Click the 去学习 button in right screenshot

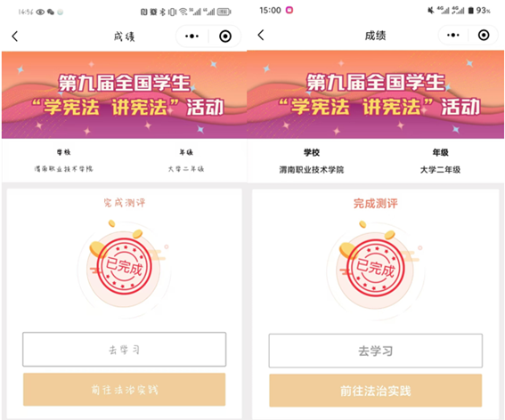coord(376,351)
